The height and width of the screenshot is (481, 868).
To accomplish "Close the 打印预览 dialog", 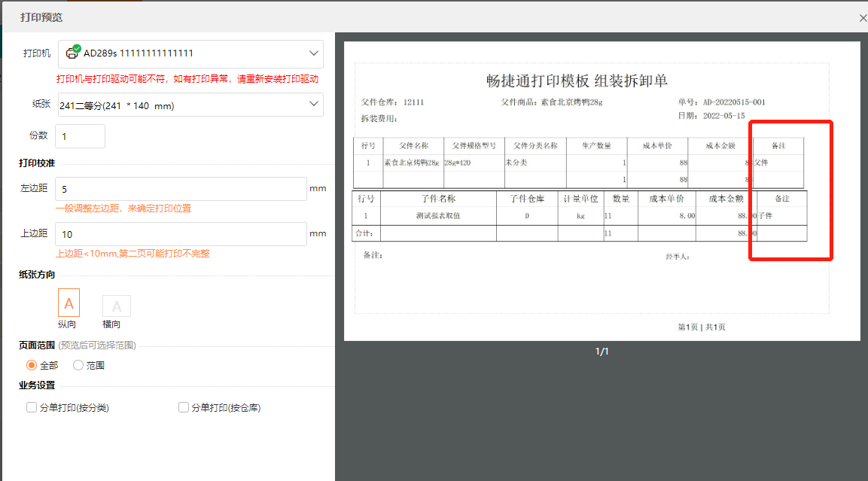I will (x=863, y=17).
